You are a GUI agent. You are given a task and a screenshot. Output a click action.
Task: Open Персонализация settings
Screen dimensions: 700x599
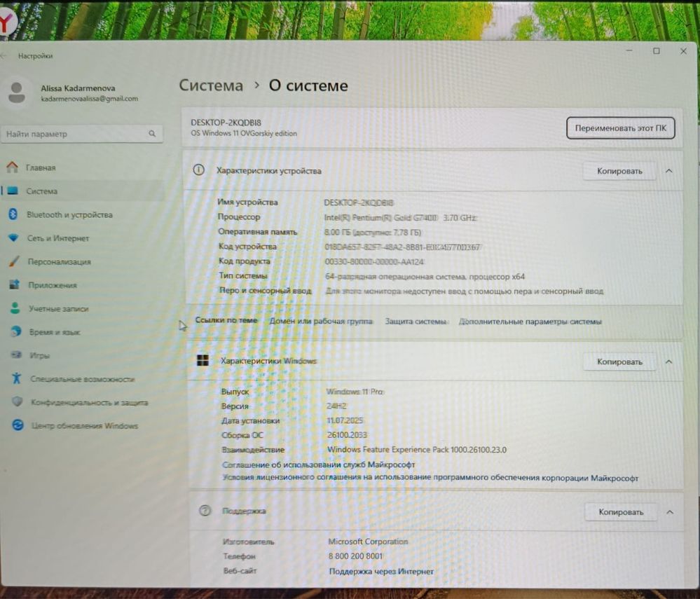(x=60, y=261)
